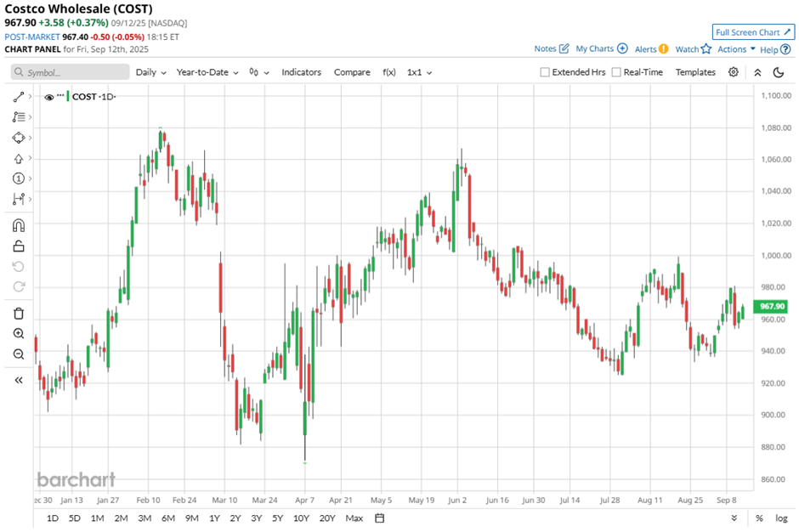Select the 2Y time range
Viewport: 799px width, 532px height.
[x=235, y=518]
